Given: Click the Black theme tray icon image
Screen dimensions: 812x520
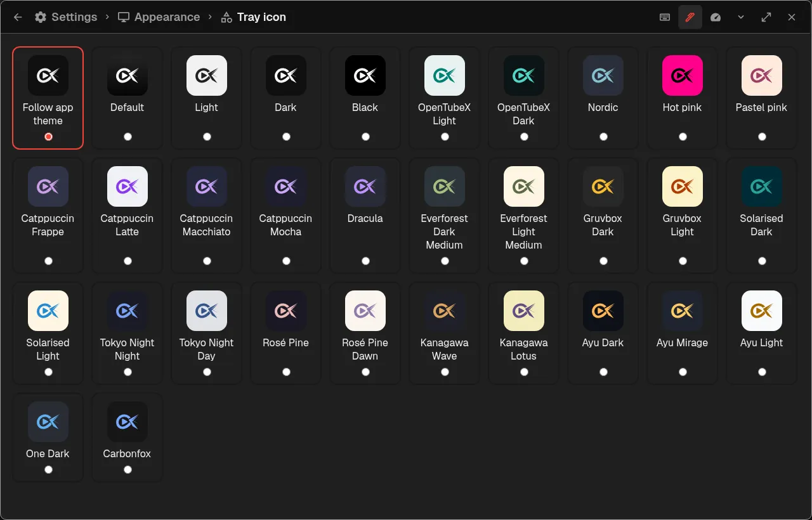Looking at the screenshot, I should point(365,75).
